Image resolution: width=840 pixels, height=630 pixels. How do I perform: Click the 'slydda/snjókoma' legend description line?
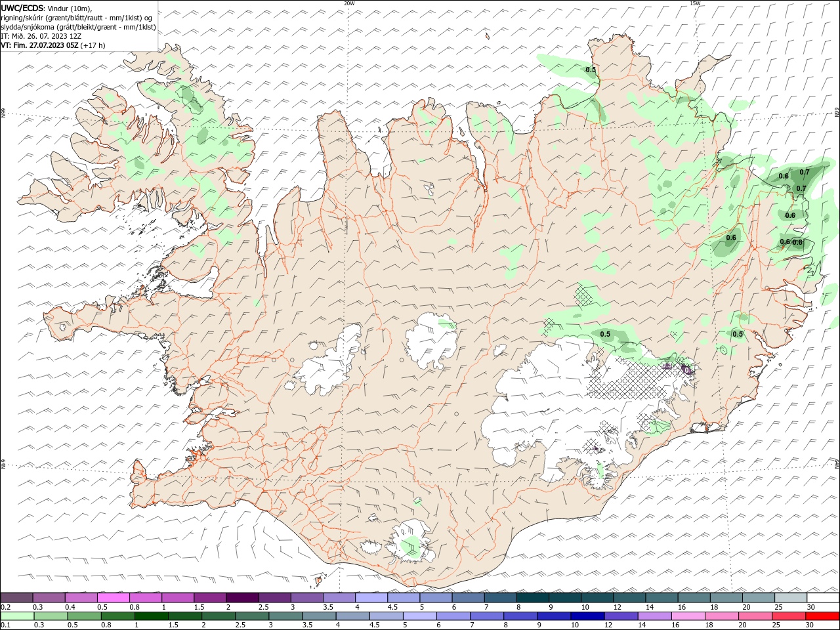pyautogui.click(x=78, y=27)
